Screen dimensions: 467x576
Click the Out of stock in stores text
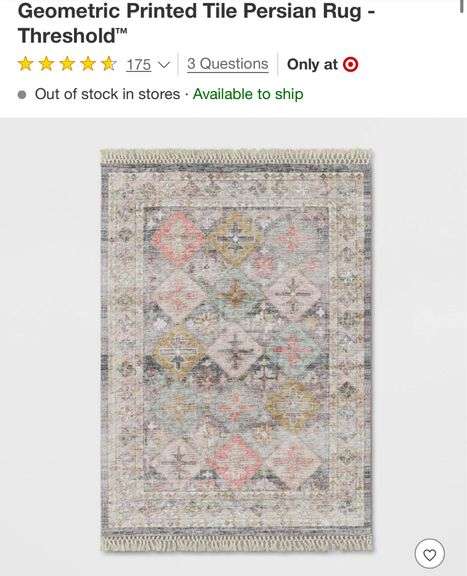point(107,94)
